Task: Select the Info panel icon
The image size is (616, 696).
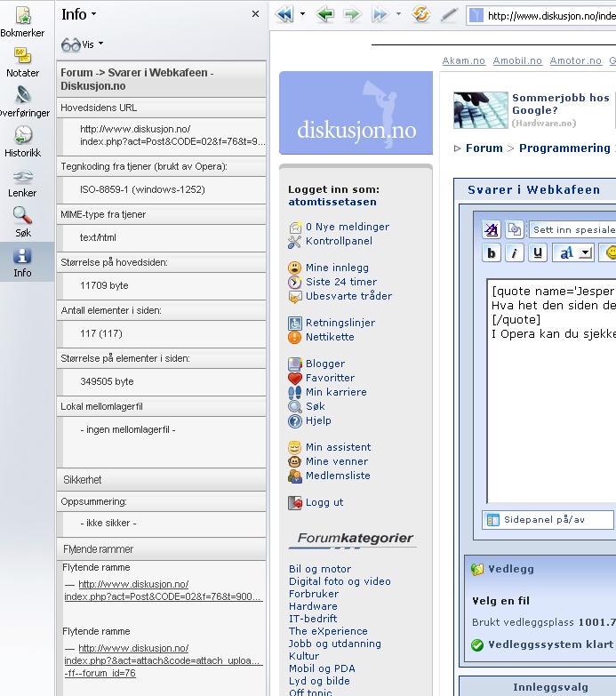Action: point(22,262)
